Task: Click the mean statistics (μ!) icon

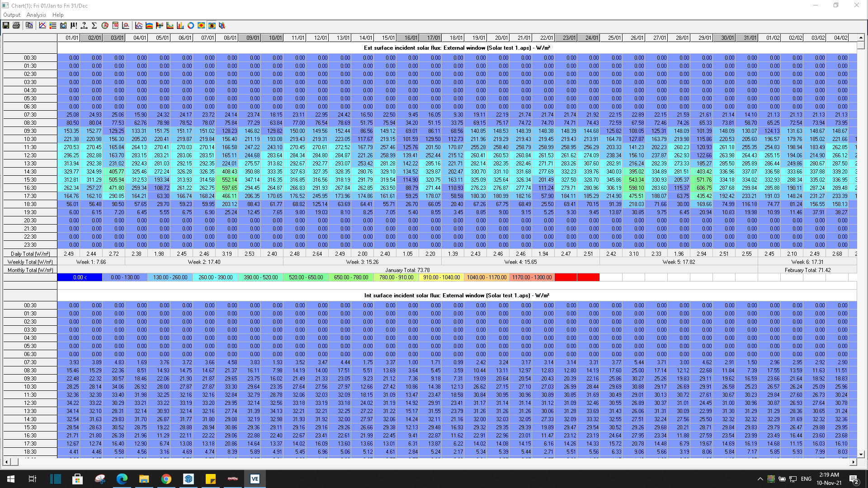Action: click(74, 25)
